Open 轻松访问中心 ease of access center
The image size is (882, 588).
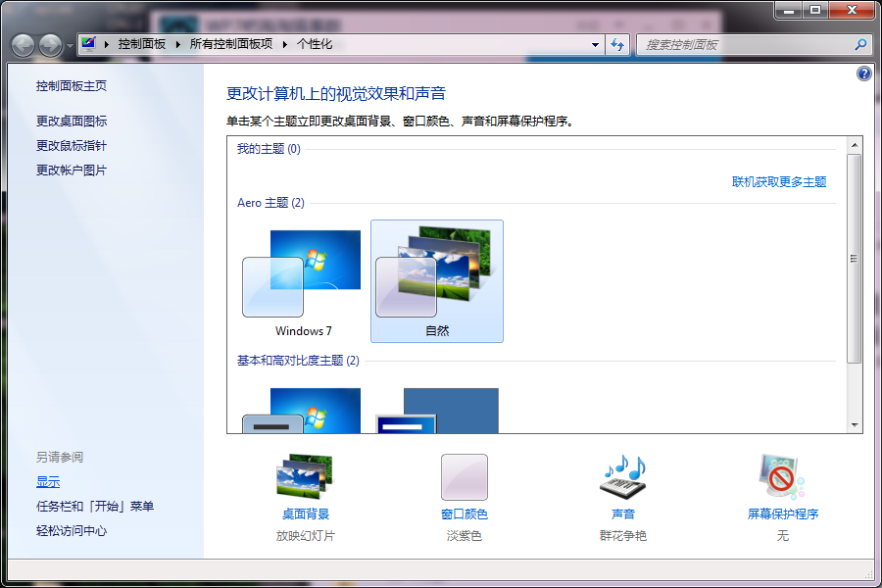click(x=73, y=530)
